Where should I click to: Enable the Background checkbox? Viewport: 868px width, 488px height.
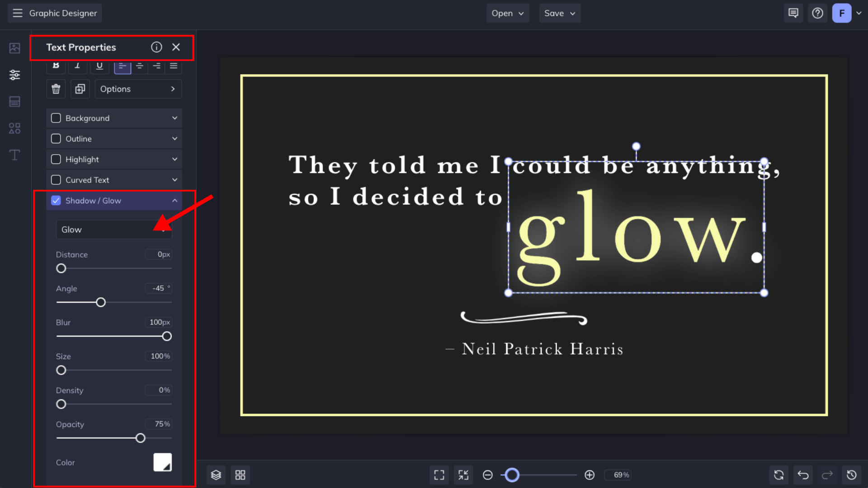point(56,118)
